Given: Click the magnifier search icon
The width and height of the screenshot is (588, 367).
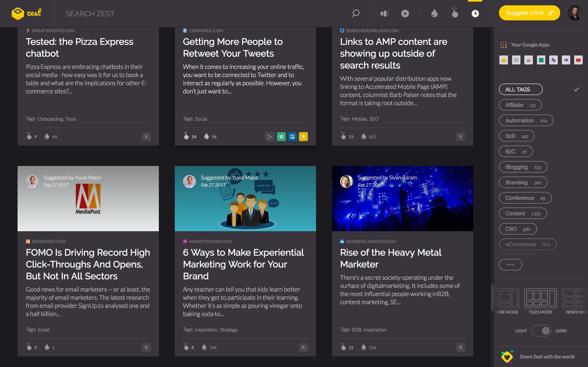Looking at the screenshot, I should point(356,13).
